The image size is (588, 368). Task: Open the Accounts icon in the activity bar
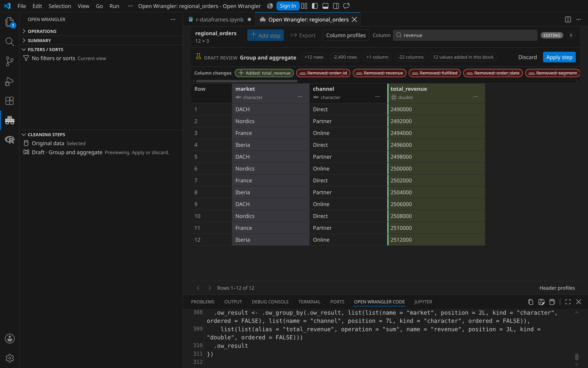pos(9,339)
